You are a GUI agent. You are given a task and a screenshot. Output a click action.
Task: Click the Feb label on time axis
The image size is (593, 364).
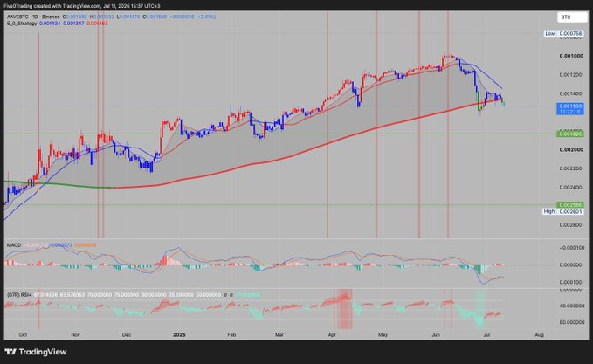(x=231, y=335)
